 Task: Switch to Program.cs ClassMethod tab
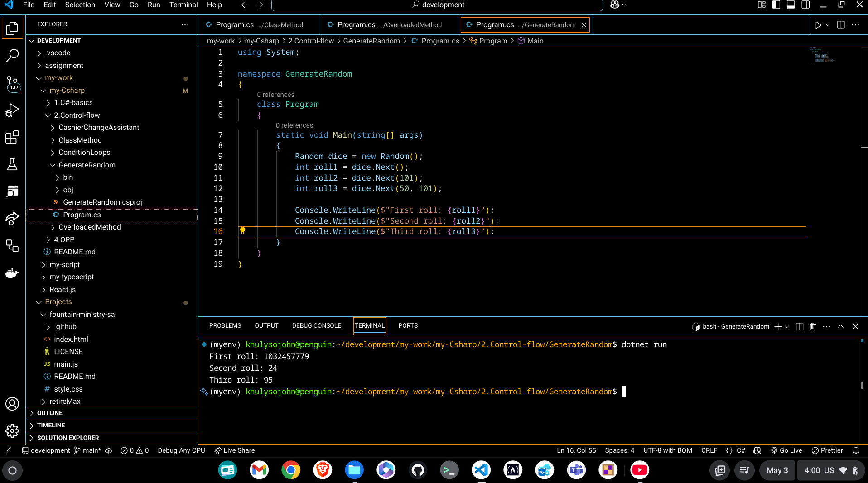(258, 25)
